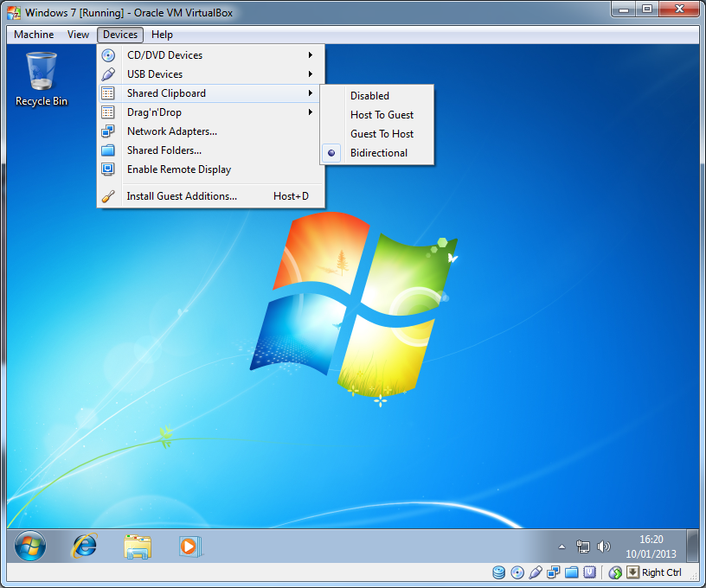Launch Windows Media Player from taskbar
This screenshot has width=706, height=588.
tap(188, 546)
